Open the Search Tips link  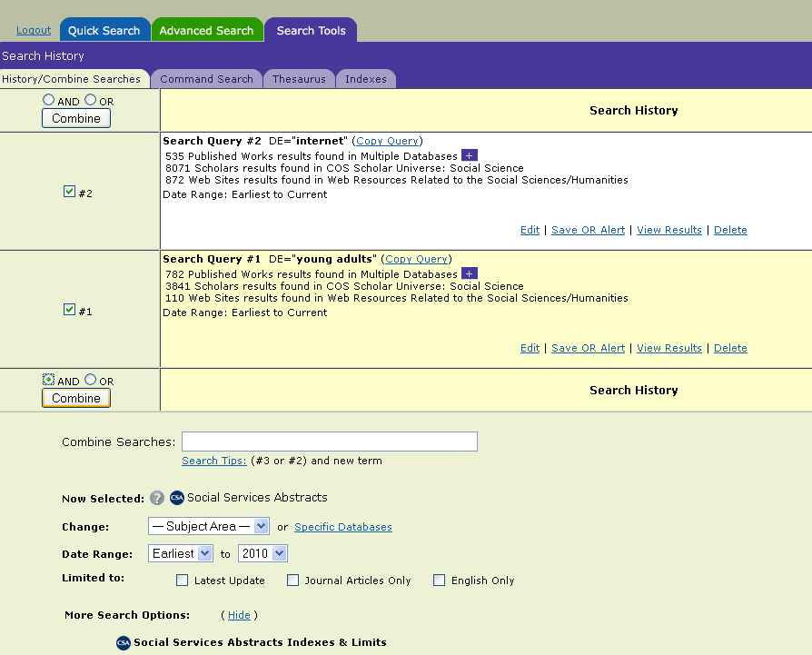213,461
